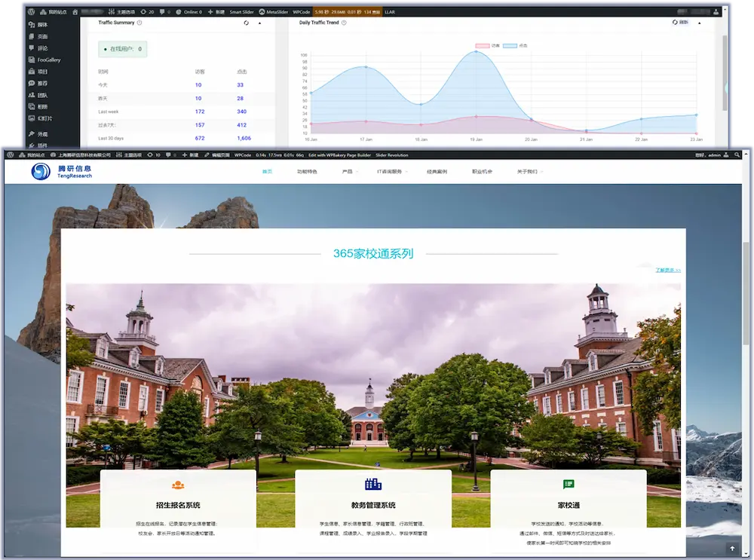Open FooGallery in the admin sidebar
The image size is (754, 560).
pos(49,60)
